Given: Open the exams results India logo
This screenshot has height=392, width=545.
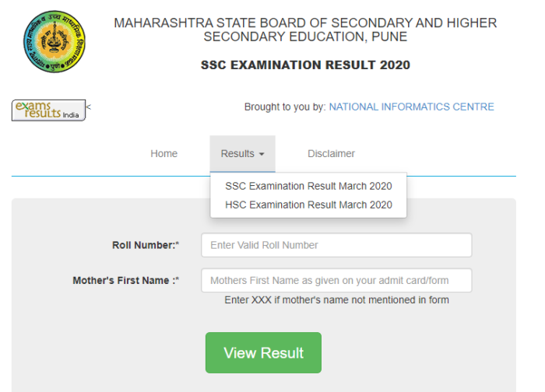Looking at the screenshot, I should (x=48, y=110).
